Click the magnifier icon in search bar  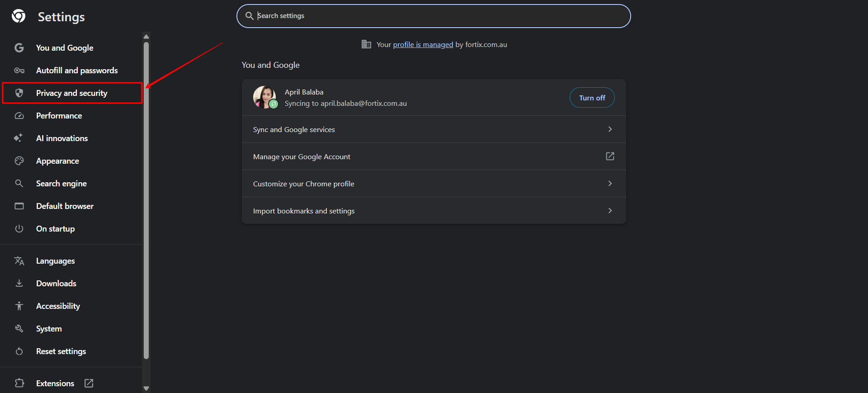249,16
